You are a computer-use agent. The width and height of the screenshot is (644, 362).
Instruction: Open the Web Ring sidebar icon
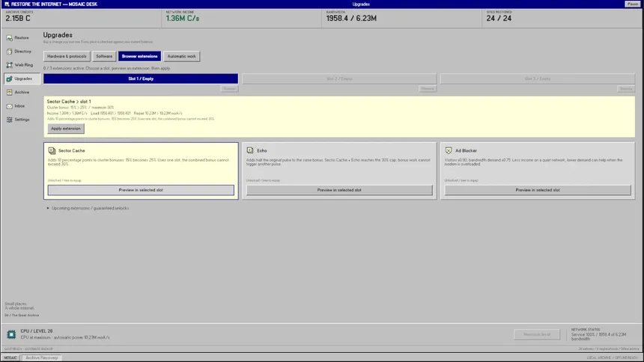pyautogui.click(x=10, y=65)
